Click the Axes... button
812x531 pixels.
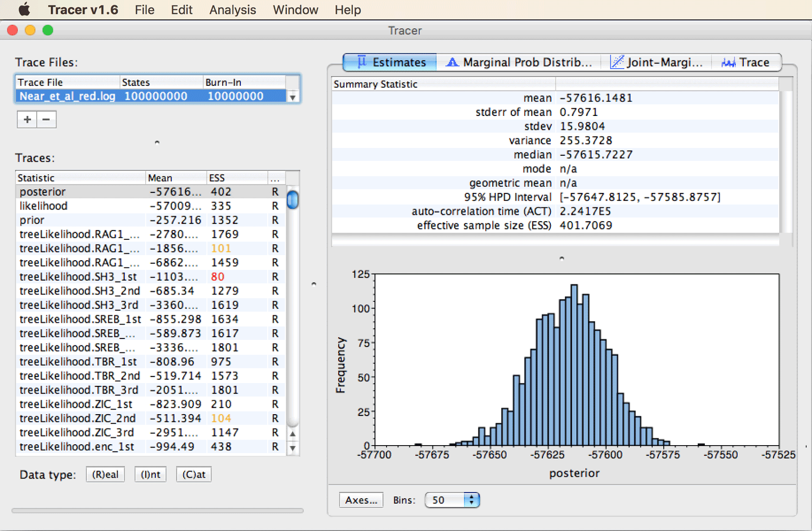click(x=361, y=500)
